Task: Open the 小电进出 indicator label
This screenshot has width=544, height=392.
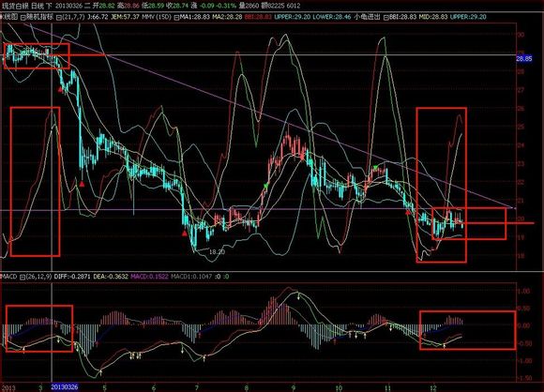Action: pyautogui.click(x=367, y=17)
